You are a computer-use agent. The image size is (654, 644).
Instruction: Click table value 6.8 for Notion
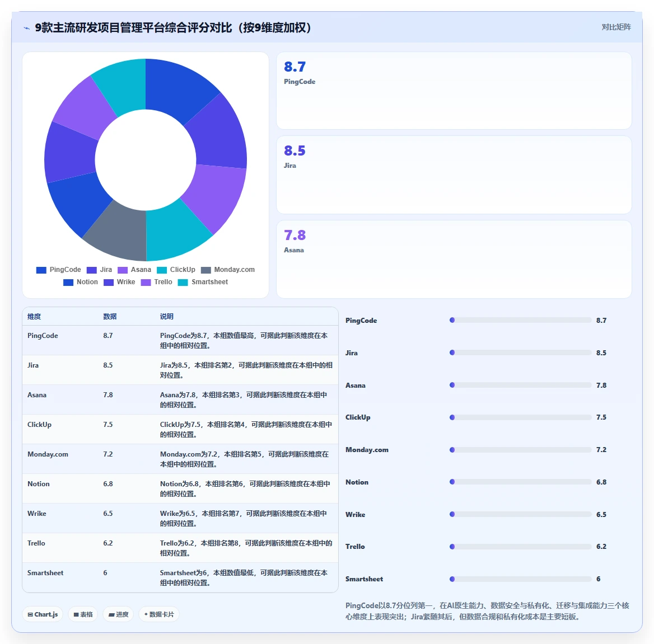pyautogui.click(x=108, y=484)
